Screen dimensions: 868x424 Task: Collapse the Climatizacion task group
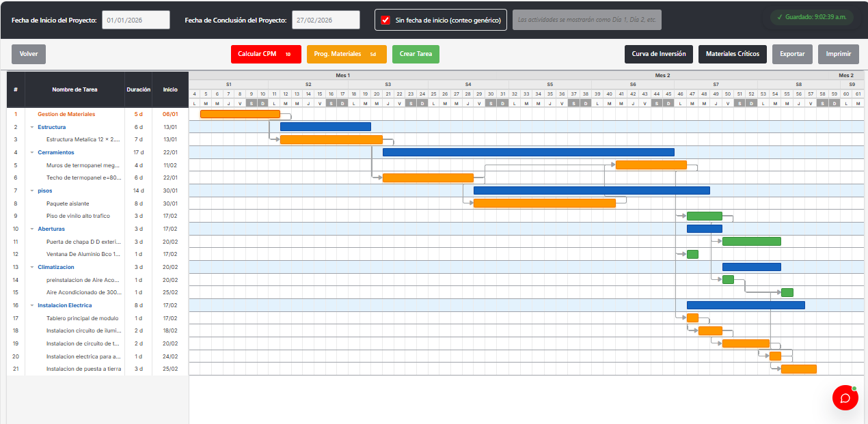click(x=32, y=267)
